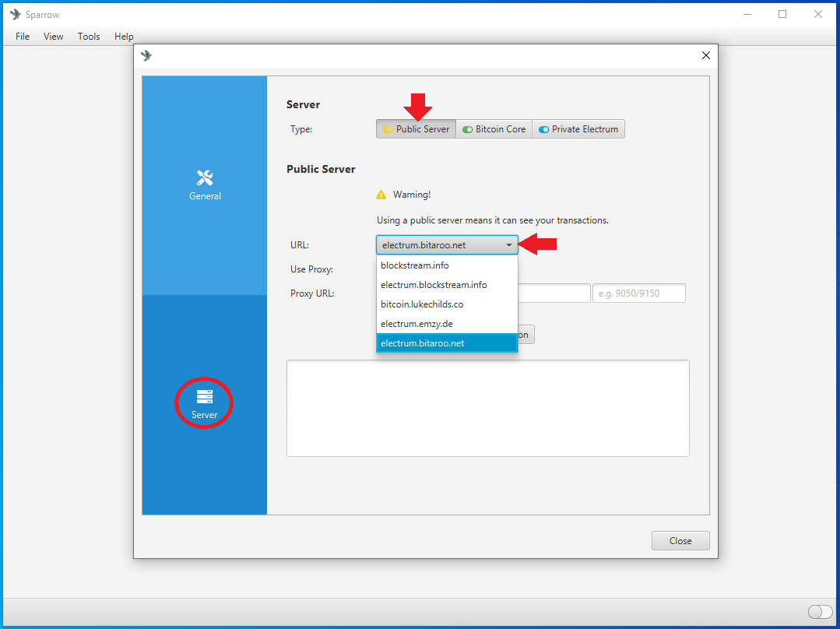
Task: Click the Close button in settings dialog
Action: coord(680,540)
